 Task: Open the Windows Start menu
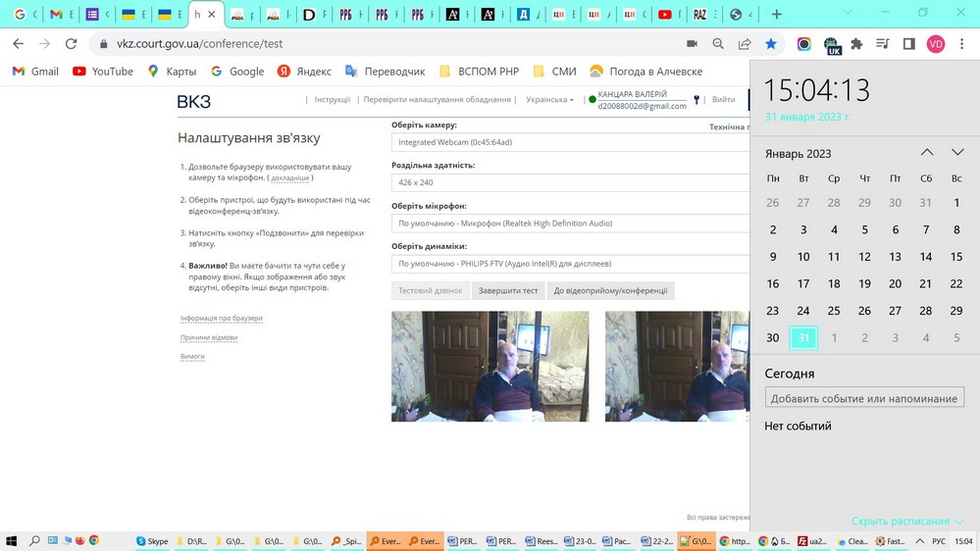[x=11, y=541]
